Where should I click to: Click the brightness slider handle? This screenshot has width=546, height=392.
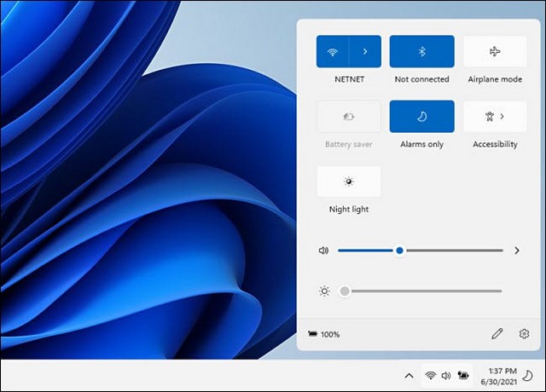[345, 291]
